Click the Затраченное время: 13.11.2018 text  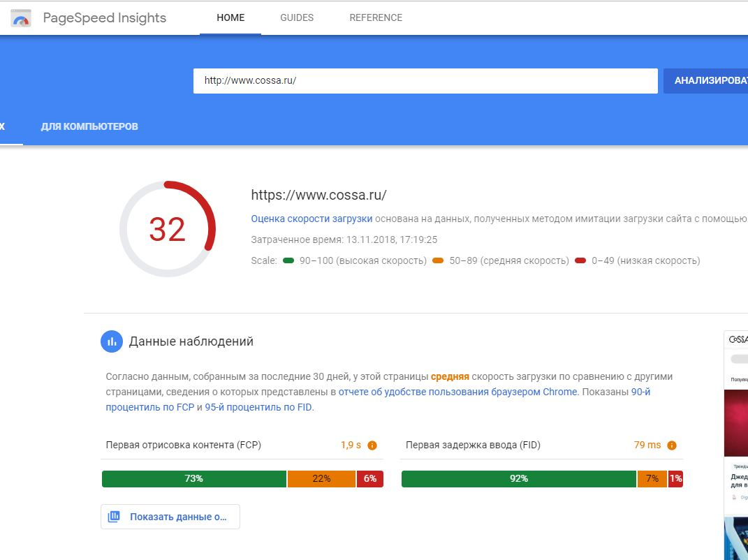tap(344, 240)
